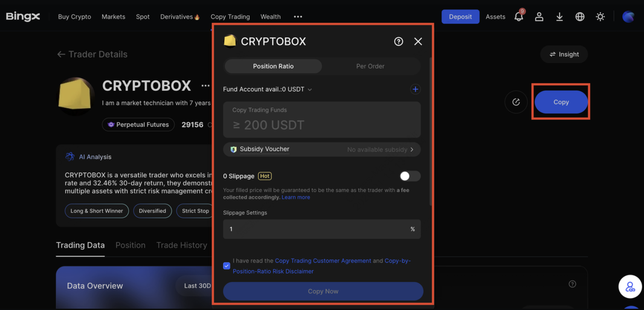Open the language globe icon

[580, 17]
